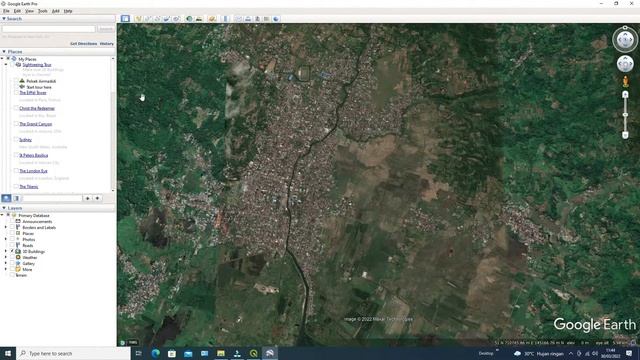Click the compass look-around control
The height and width of the screenshot is (360, 640).
coord(625,40)
